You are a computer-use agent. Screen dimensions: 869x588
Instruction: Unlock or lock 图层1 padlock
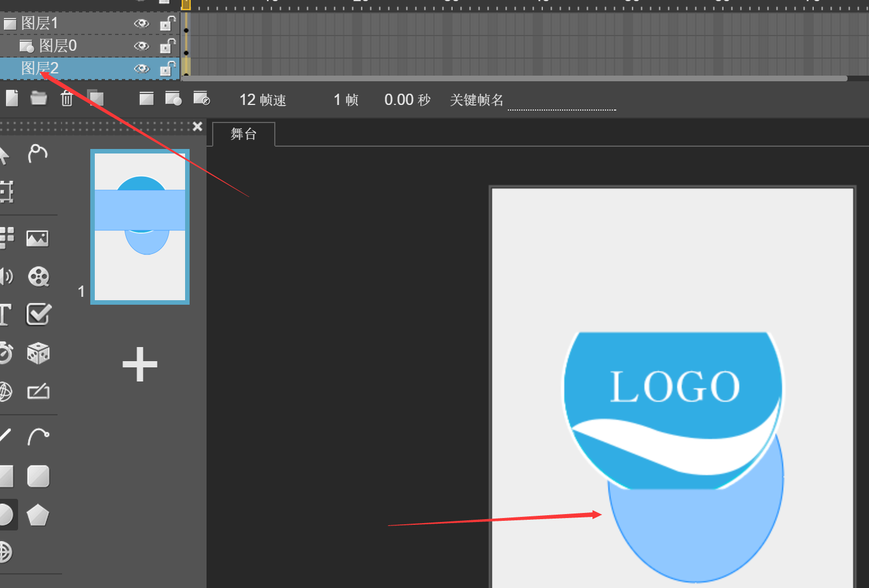[x=167, y=24]
